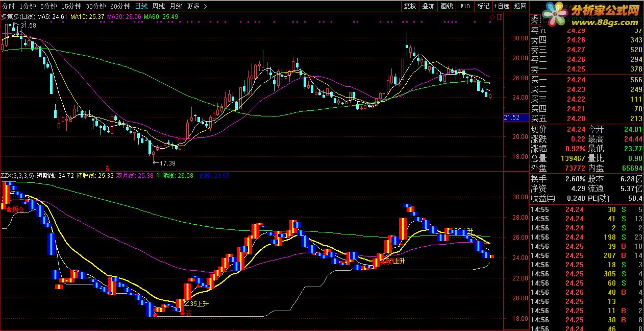This screenshot has width=644, height=331.
Task: Click the MA5: 24.61 indicator label
Action: pyautogui.click(x=53, y=17)
